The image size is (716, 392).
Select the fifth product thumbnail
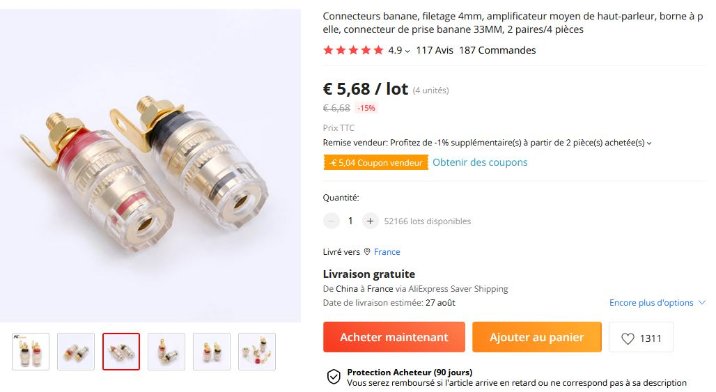click(211, 351)
